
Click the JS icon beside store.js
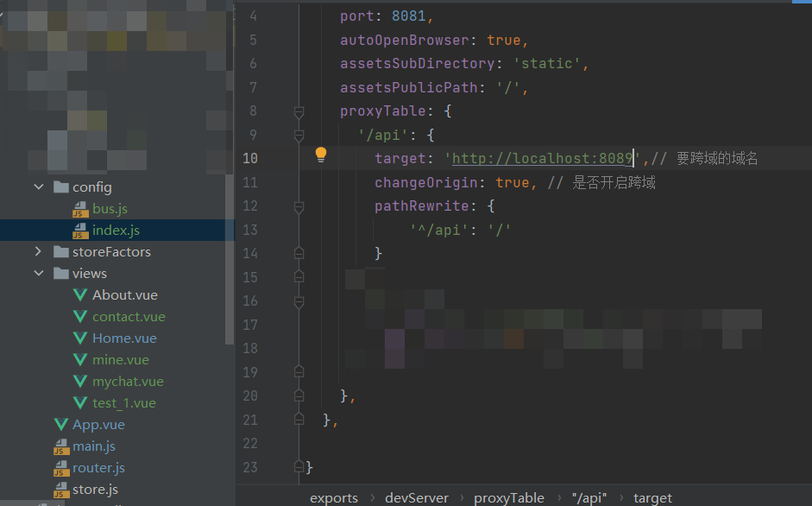pos(61,490)
